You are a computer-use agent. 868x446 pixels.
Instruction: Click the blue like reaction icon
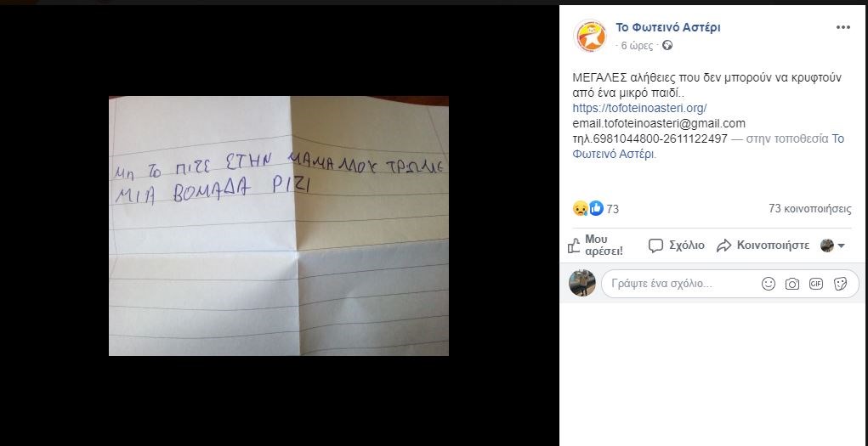pyautogui.click(x=596, y=208)
